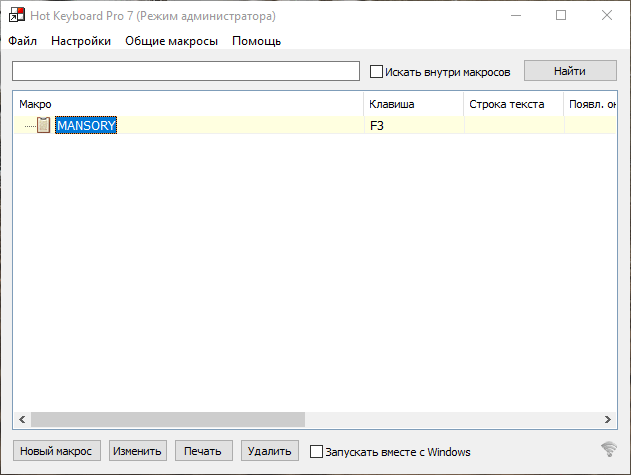Focus the macro search text field
Image resolution: width=631 pixels, height=475 pixels.
186,71
